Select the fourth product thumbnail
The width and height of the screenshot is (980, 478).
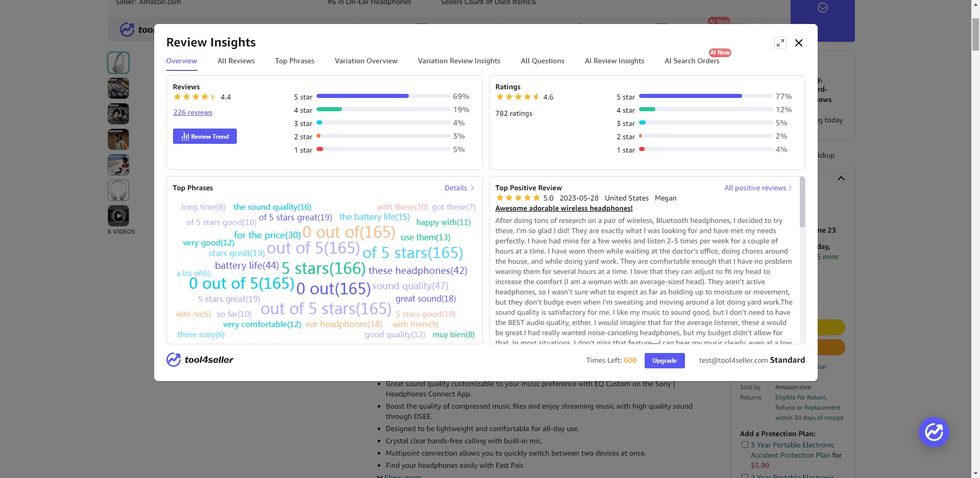coord(118,139)
